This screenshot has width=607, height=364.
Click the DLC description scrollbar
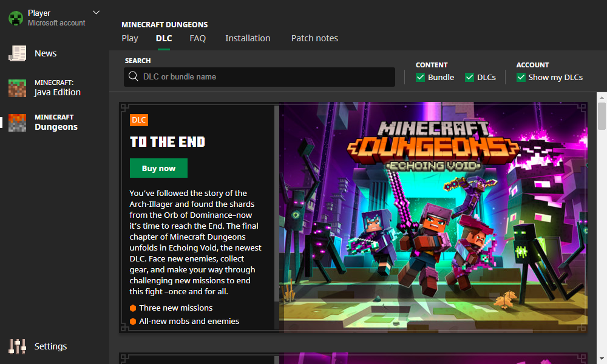[x=277, y=203]
